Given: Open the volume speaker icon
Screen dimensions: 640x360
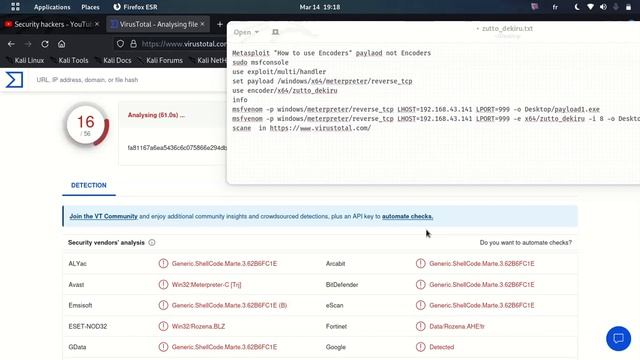Looking at the screenshot, I should 603,7.
